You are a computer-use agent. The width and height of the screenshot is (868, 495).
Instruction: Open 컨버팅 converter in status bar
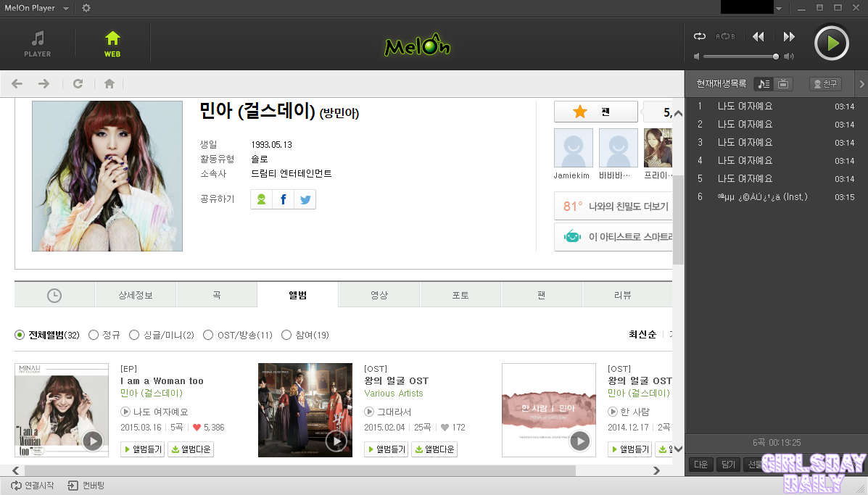pos(86,486)
